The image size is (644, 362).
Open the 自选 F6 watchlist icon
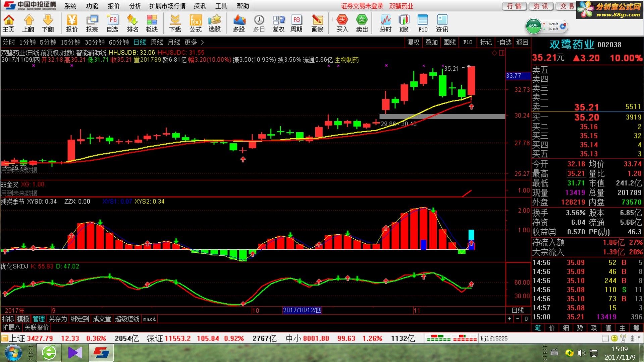[112, 23]
